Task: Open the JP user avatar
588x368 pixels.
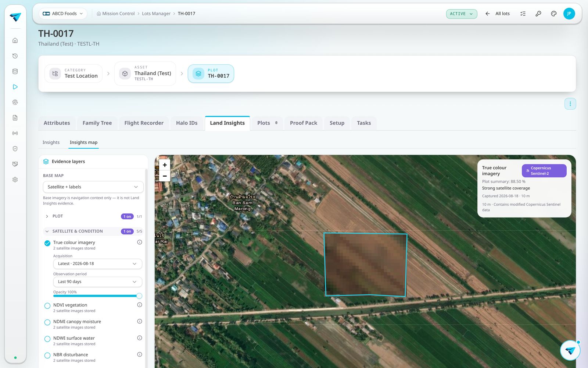Action: pos(569,14)
